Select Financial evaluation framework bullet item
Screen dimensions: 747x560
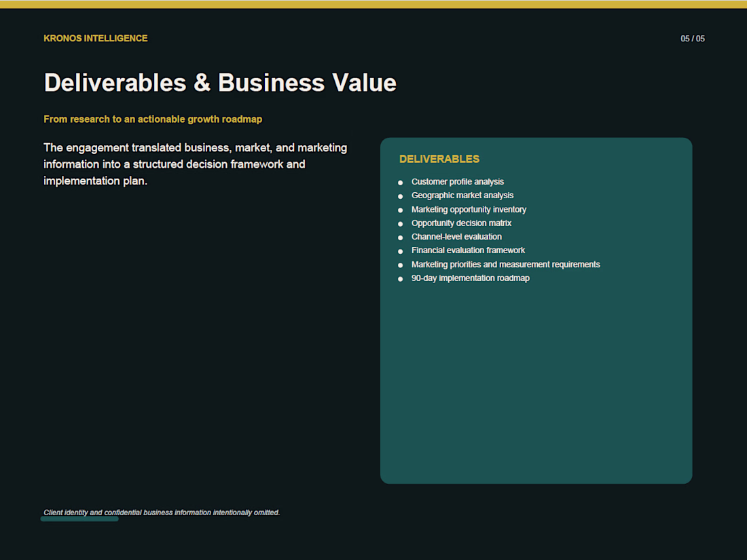tap(468, 250)
